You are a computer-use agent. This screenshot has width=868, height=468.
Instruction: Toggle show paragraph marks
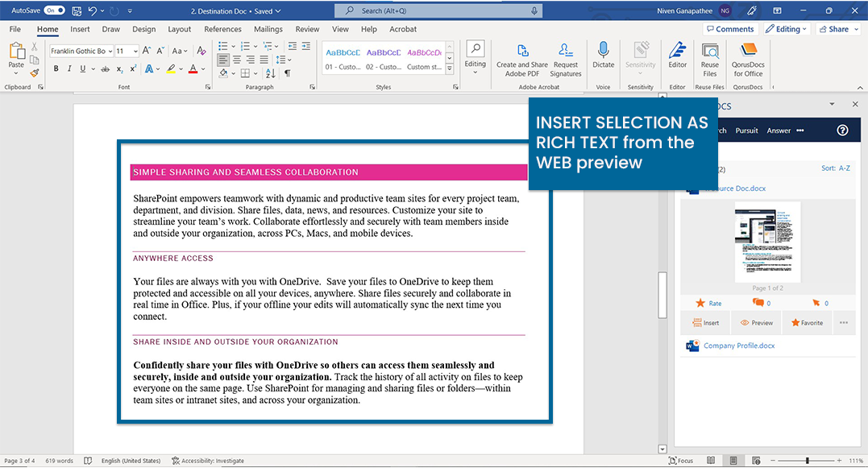(x=287, y=72)
